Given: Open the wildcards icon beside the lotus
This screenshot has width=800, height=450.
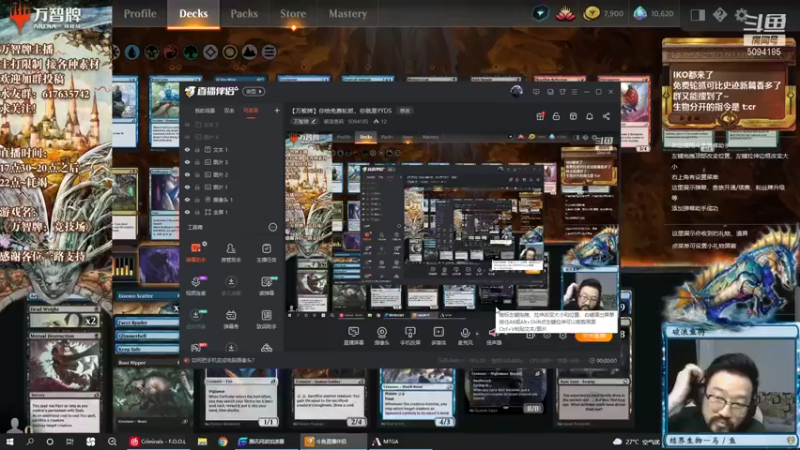Looking at the screenshot, I should point(541,14).
